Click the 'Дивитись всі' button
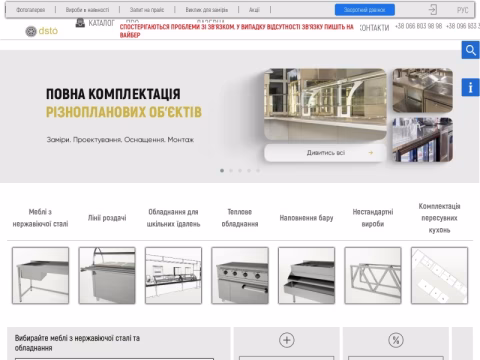Viewport: 480px width, 360px height. click(x=325, y=153)
